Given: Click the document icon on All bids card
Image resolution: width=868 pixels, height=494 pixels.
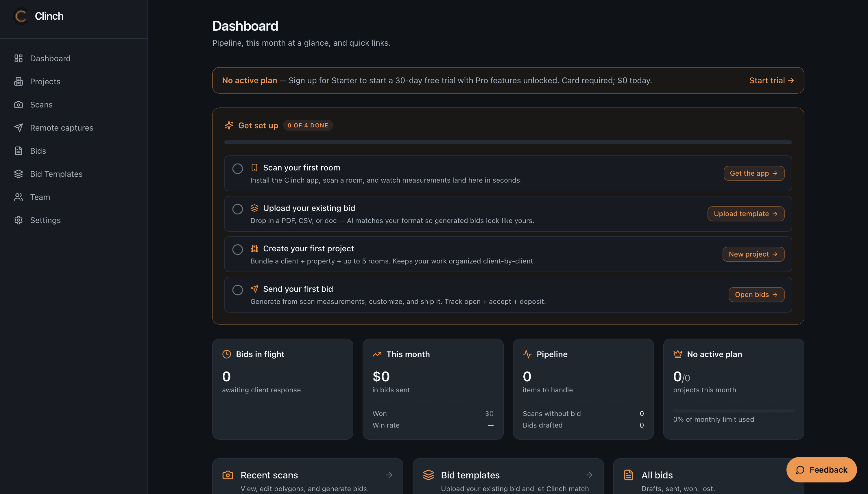Looking at the screenshot, I should click(629, 475).
